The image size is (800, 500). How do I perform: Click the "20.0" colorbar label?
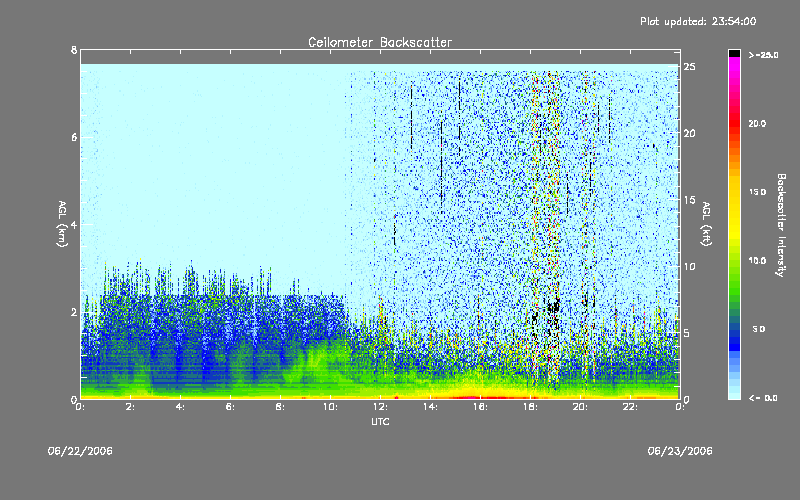[757, 123]
